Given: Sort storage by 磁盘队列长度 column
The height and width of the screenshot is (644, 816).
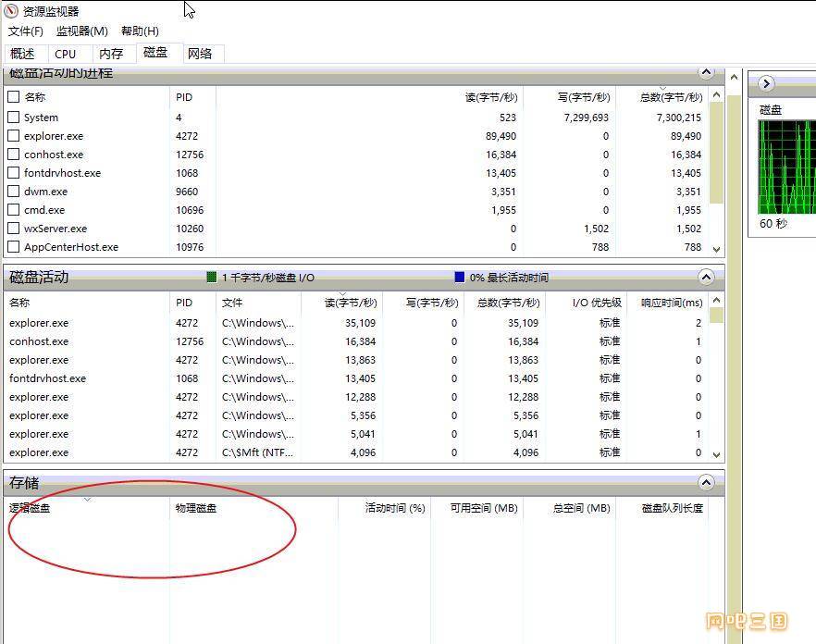Looking at the screenshot, I should click(673, 508).
